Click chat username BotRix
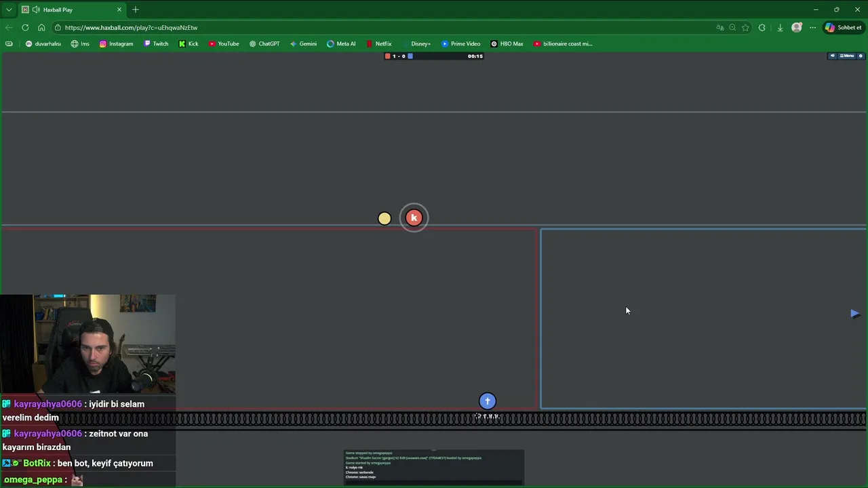This screenshot has width=868, height=488. pyautogui.click(x=37, y=463)
